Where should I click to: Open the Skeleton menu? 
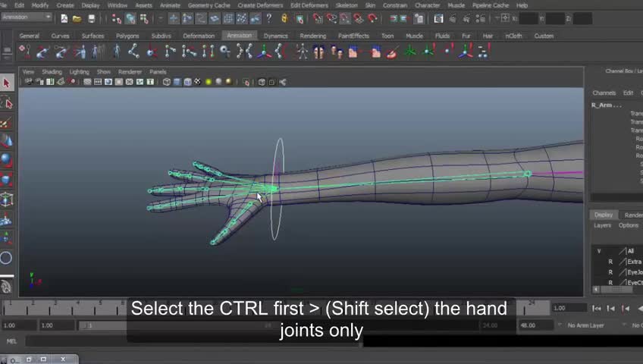point(347,5)
